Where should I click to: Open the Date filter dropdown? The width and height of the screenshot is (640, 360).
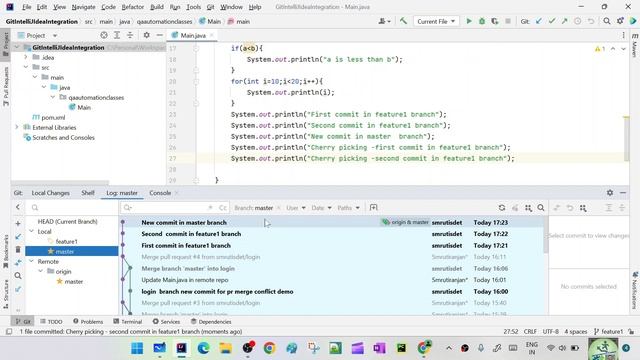pyautogui.click(x=321, y=208)
